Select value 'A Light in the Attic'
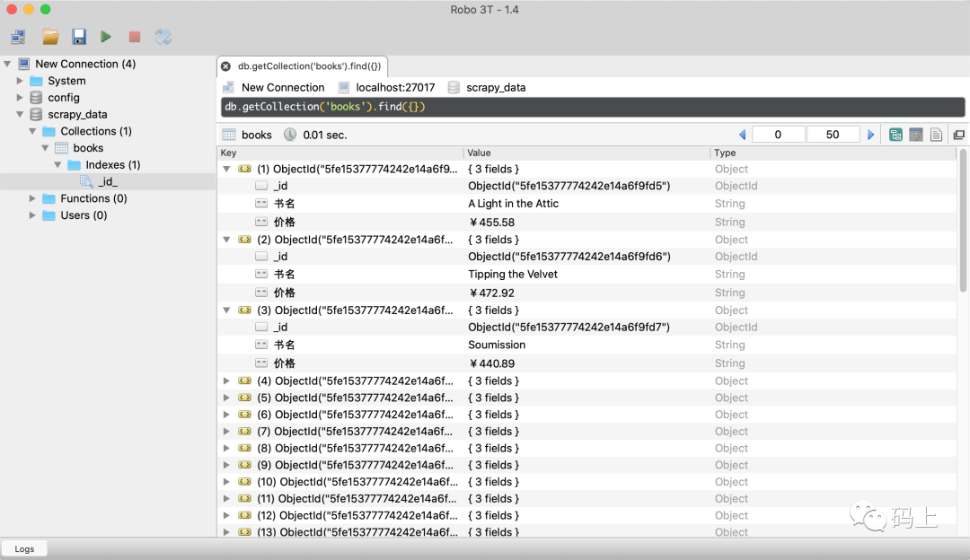970x560 pixels. click(x=513, y=204)
